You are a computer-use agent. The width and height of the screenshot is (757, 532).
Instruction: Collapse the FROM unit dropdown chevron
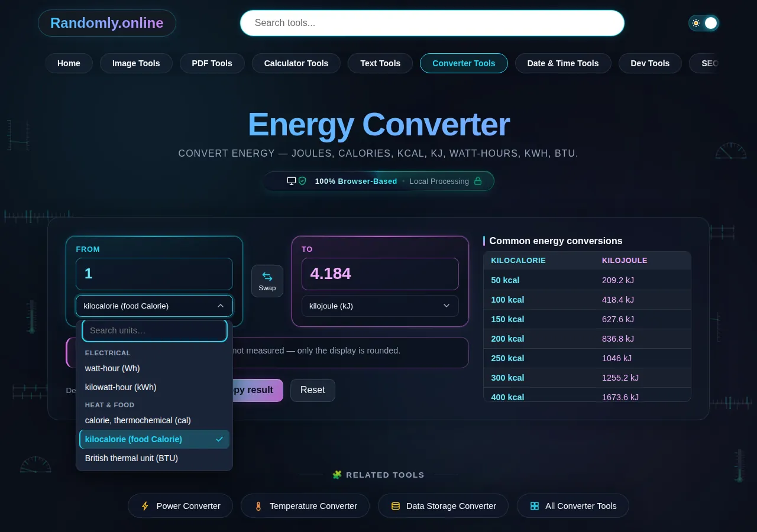221,306
